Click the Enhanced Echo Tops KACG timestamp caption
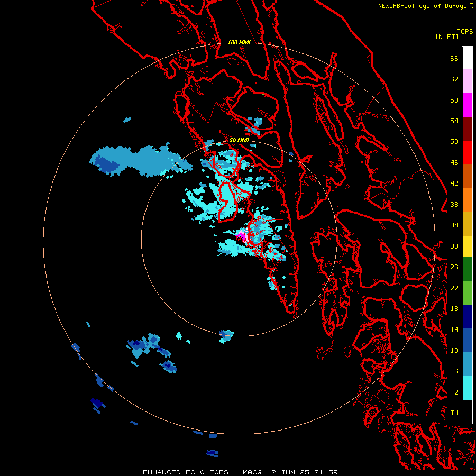Image resolution: width=476 pixels, height=476 pixels. point(240,472)
